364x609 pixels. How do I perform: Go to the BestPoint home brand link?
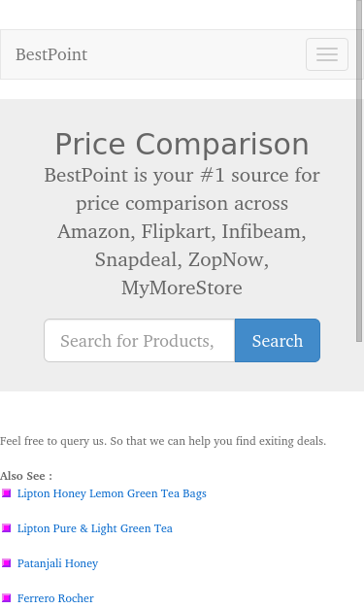(51, 54)
